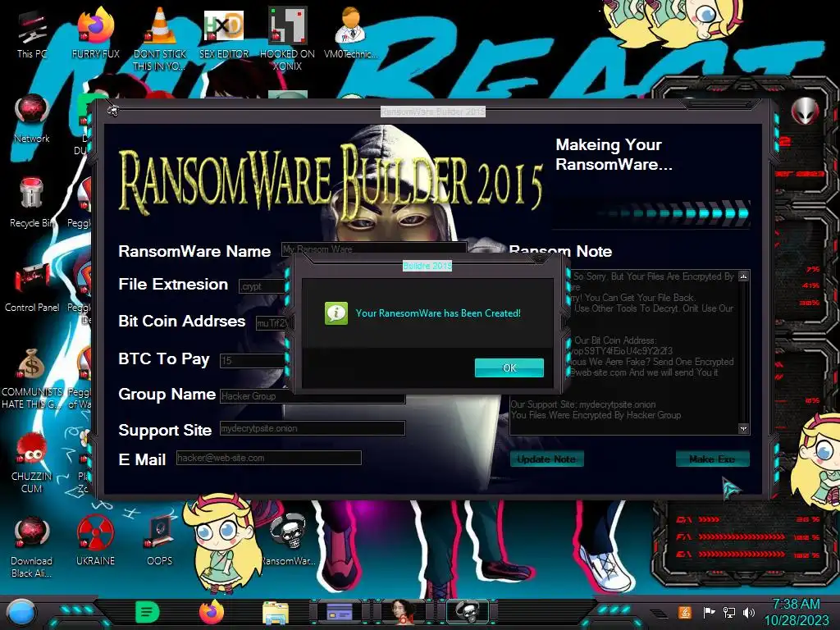The height and width of the screenshot is (630, 840).
Task: Click the volume speaker tray icon
Action: 749,613
